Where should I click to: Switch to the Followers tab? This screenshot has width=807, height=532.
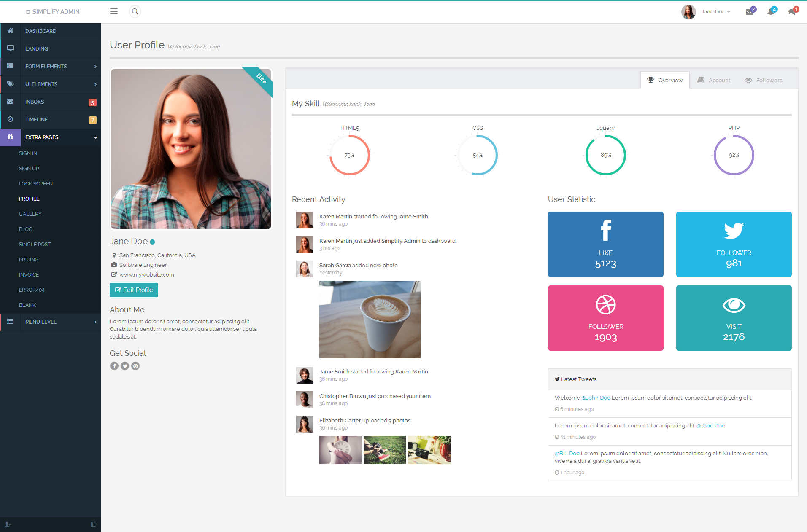tap(763, 80)
